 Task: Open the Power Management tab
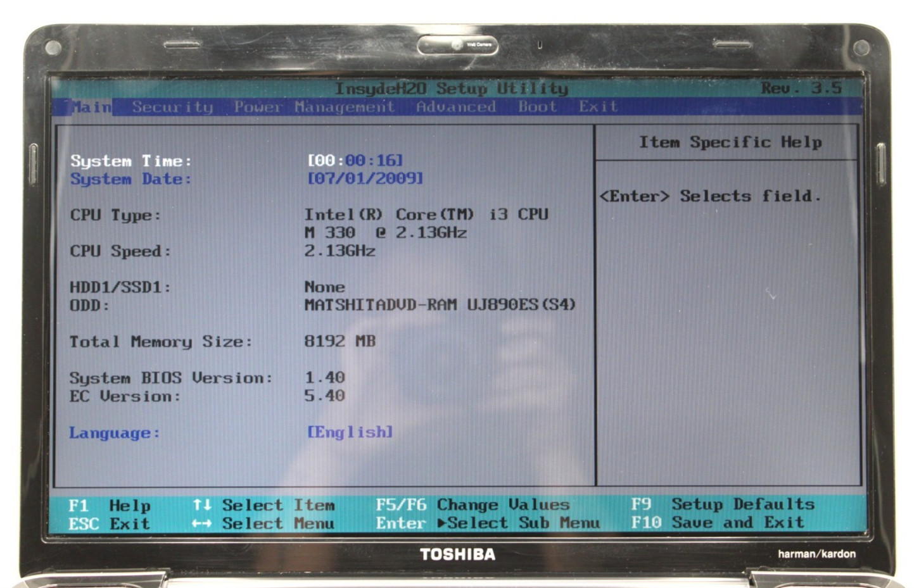point(314,107)
